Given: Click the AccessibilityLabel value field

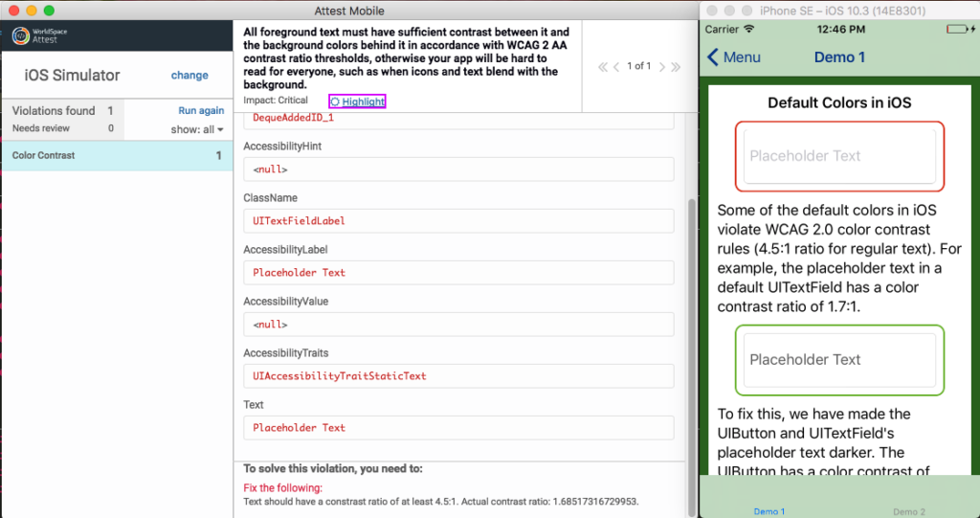Looking at the screenshot, I should click(458, 273).
